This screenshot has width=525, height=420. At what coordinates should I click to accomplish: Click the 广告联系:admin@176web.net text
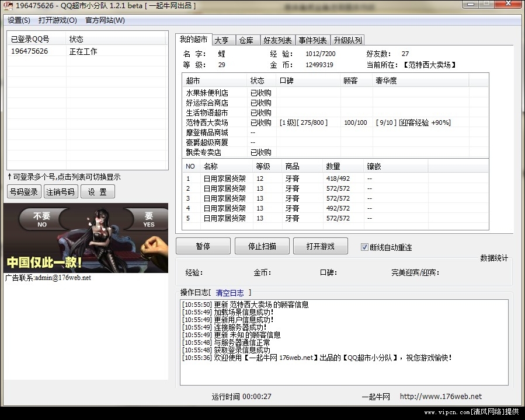click(48, 278)
